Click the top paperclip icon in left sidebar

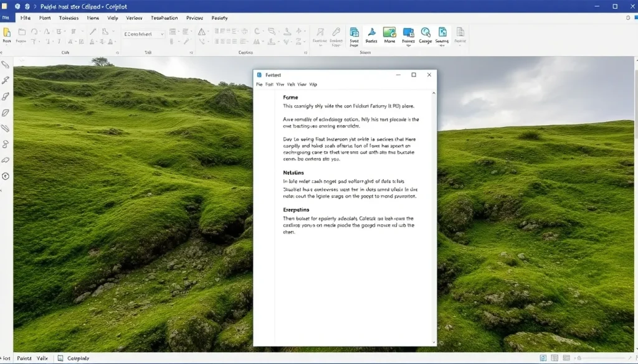(x=6, y=65)
